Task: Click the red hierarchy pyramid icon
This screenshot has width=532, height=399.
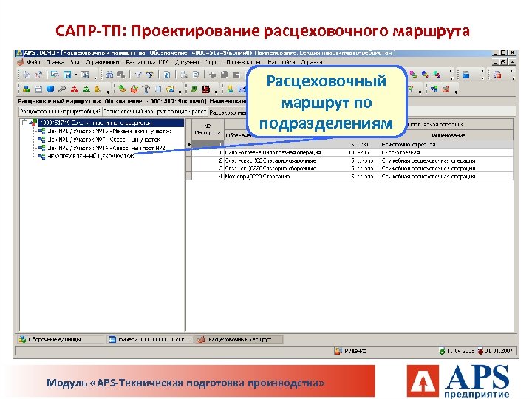Action: coord(75,89)
